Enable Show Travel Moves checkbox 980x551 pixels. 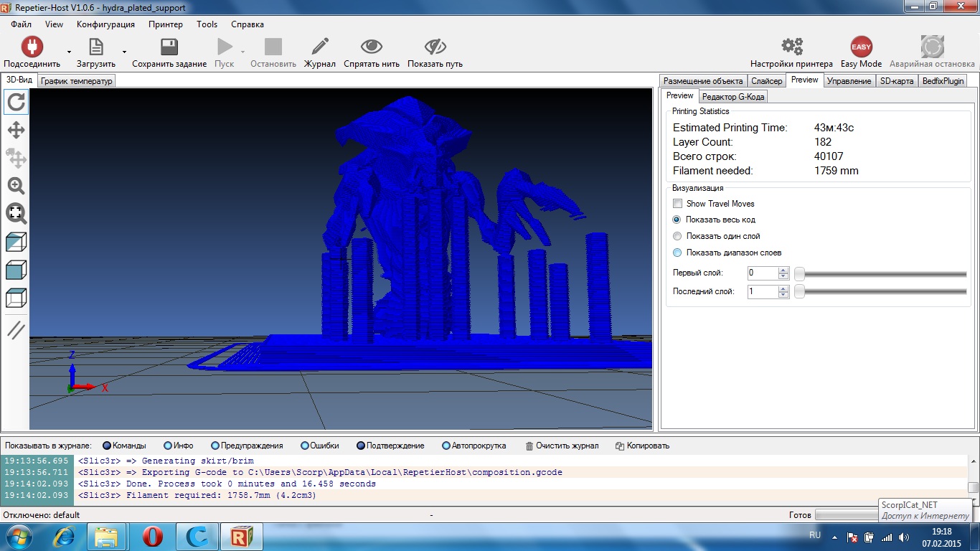tap(678, 204)
